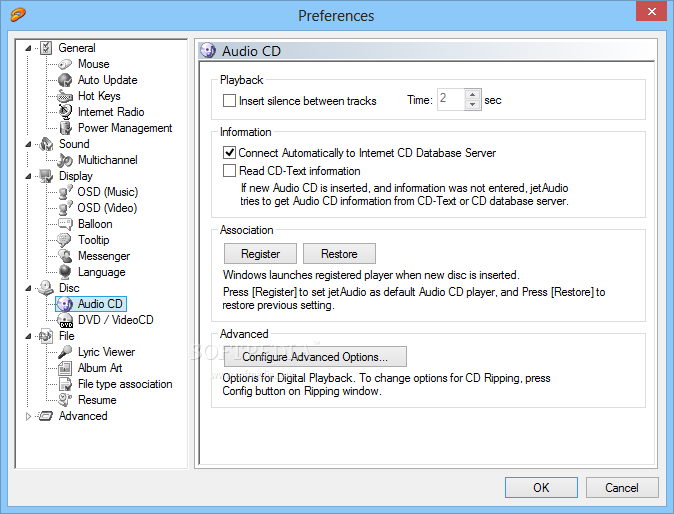Close the Preferences window

pyautogui.click(x=651, y=11)
